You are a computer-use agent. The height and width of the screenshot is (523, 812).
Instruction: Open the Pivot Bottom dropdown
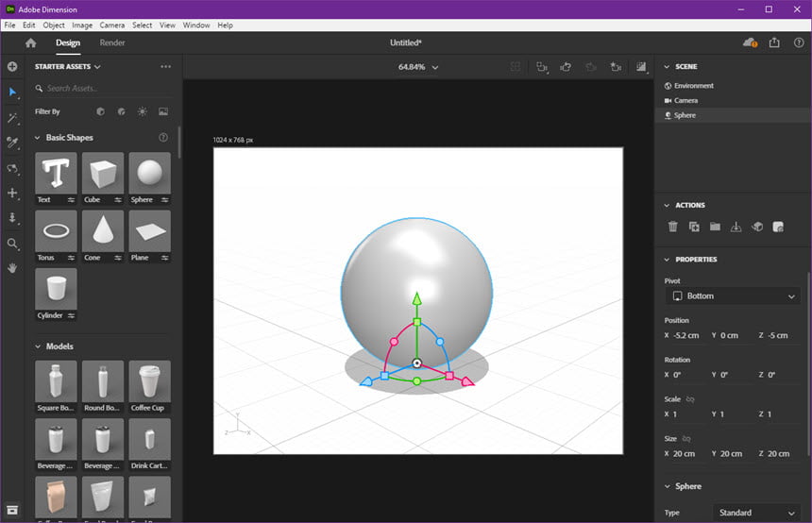[x=733, y=296]
